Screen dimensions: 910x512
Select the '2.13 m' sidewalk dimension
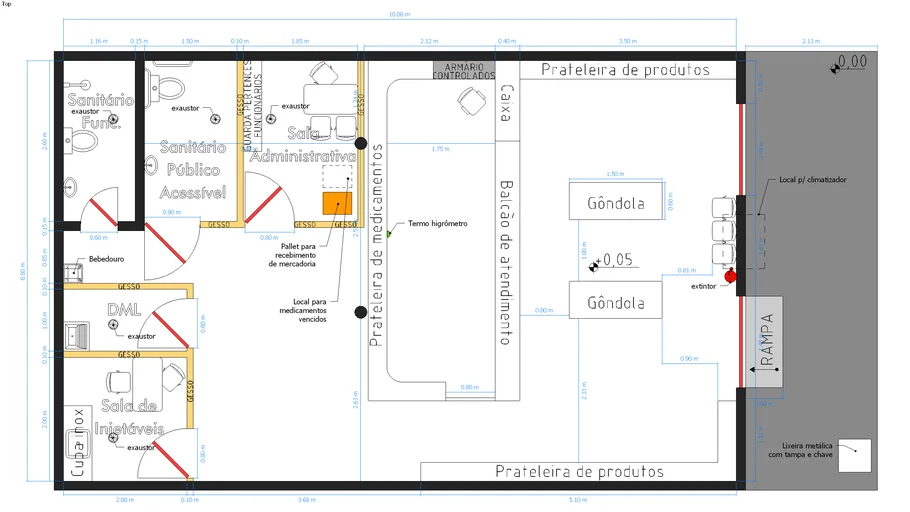coord(811,41)
